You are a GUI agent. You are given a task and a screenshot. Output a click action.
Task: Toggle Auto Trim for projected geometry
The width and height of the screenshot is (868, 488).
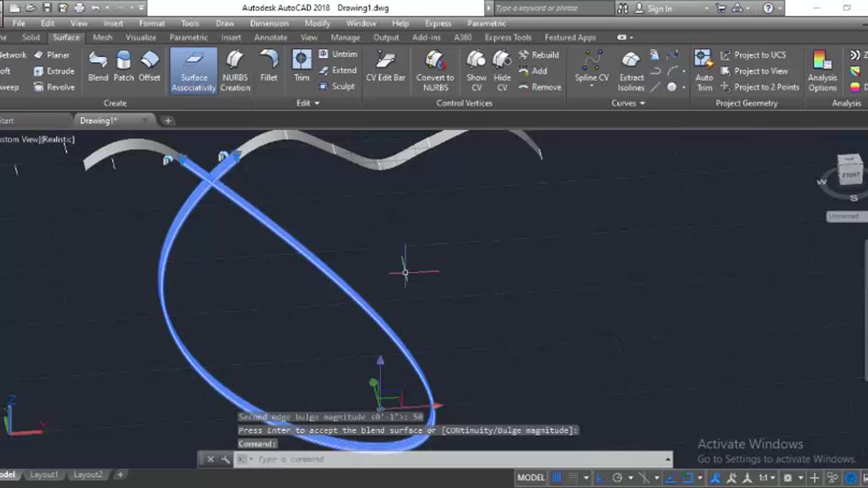[x=705, y=71]
